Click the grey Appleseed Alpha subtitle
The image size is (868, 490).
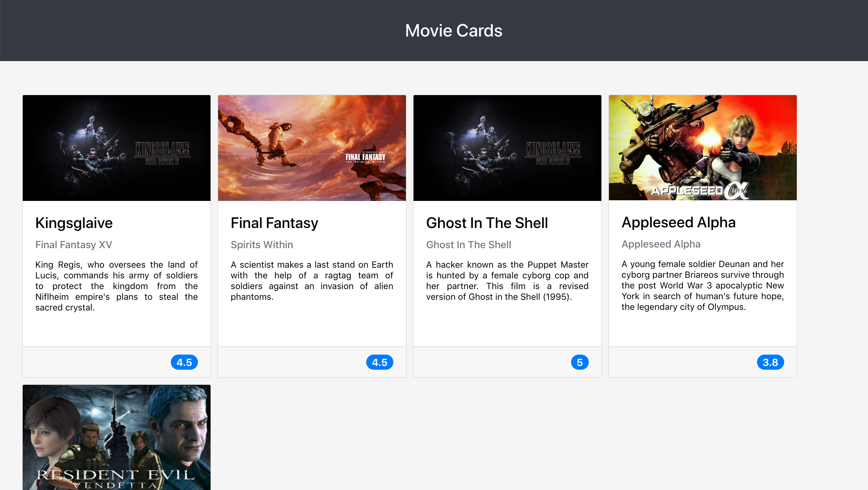point(661,244)
